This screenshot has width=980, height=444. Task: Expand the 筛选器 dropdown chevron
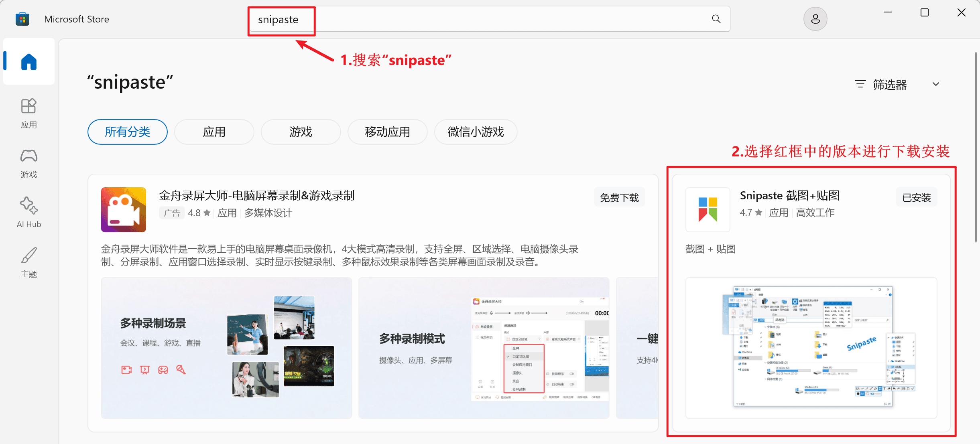coord(936,84)
